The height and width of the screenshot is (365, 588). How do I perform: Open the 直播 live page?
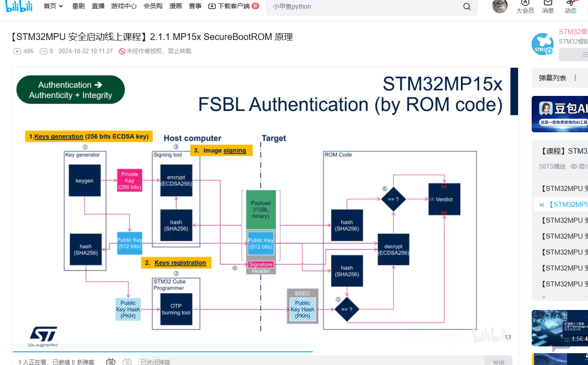click(x=98, y=6)
